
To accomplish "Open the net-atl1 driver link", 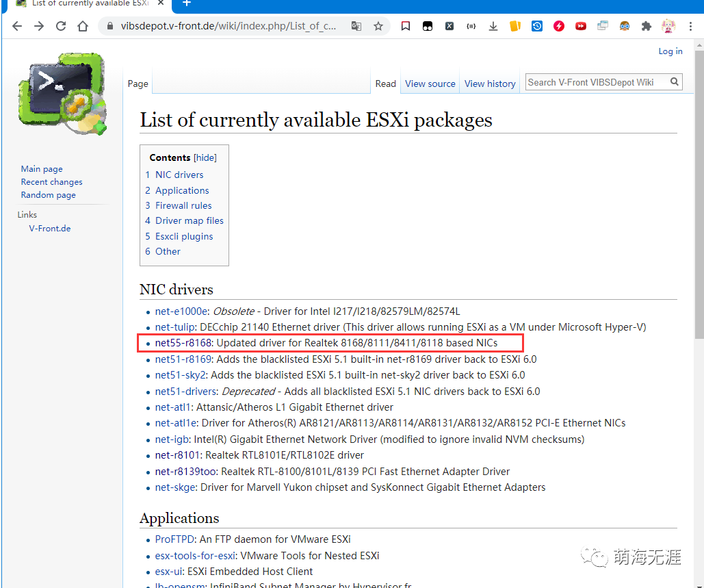I will 173,407.
